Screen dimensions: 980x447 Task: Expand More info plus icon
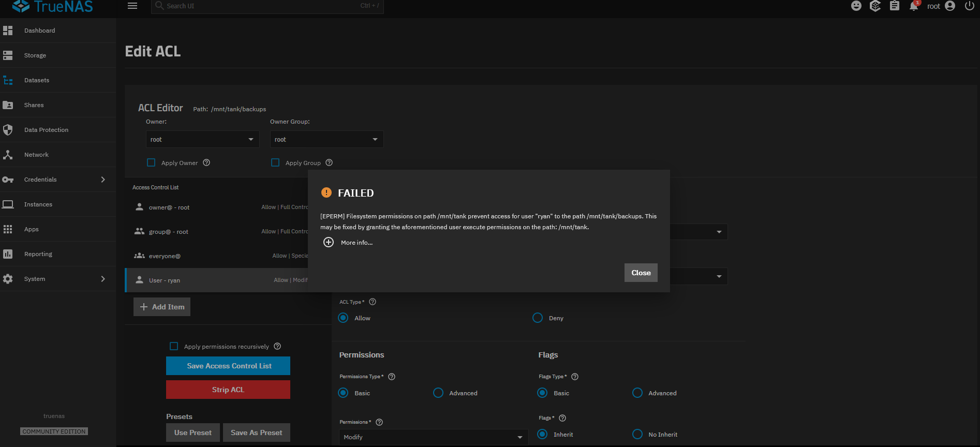tap(329, 242)
